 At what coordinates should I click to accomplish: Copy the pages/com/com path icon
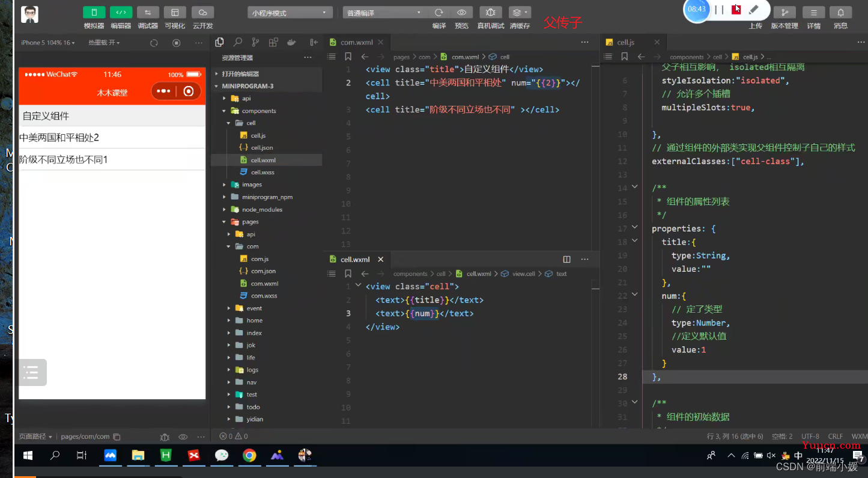pyautogui.click(x=117, y=437)
